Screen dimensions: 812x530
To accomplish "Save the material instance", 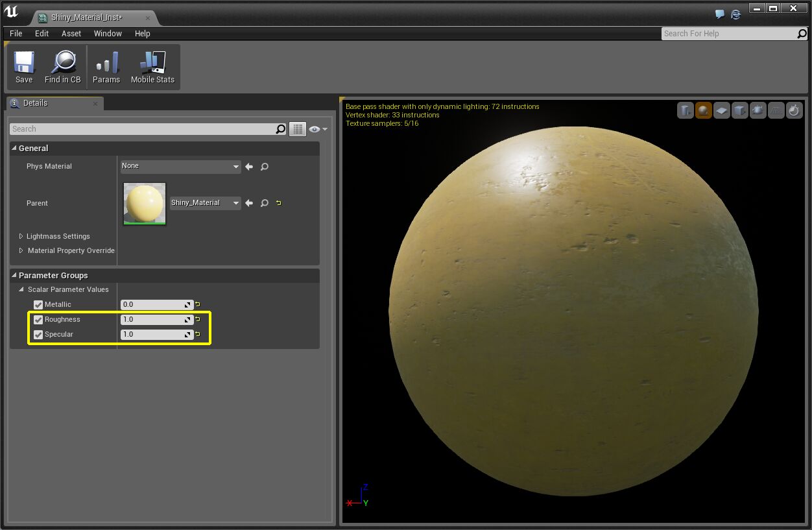I will (23, 67).
